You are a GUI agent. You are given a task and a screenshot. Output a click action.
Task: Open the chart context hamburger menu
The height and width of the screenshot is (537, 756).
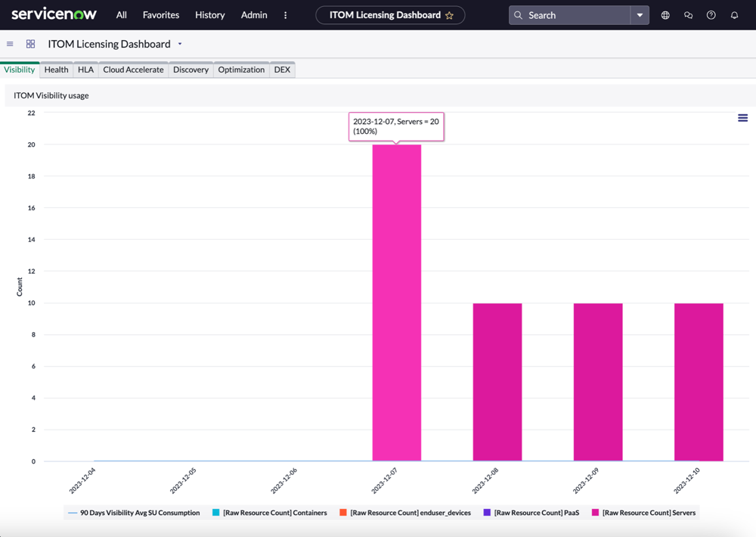click(x=743, y=118)
